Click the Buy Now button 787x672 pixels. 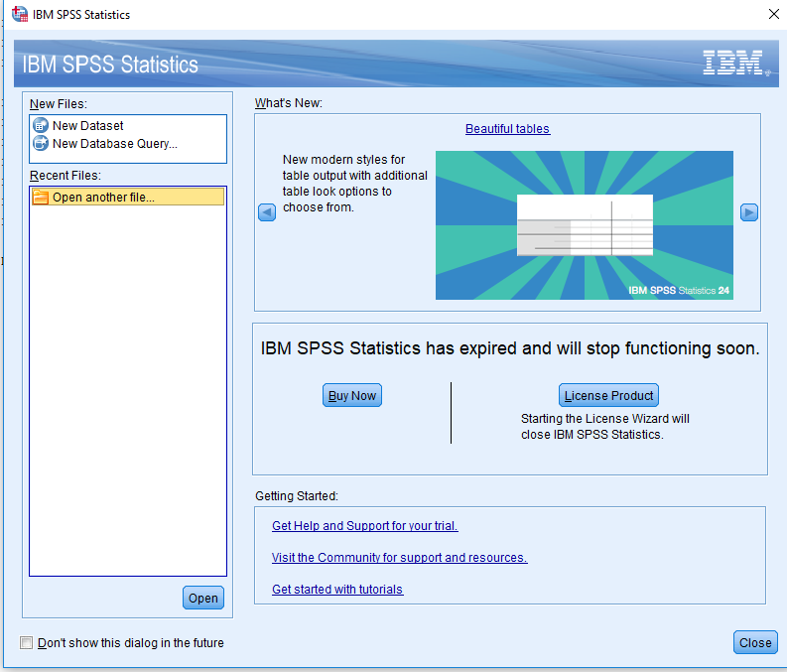(x=352, y=395)
